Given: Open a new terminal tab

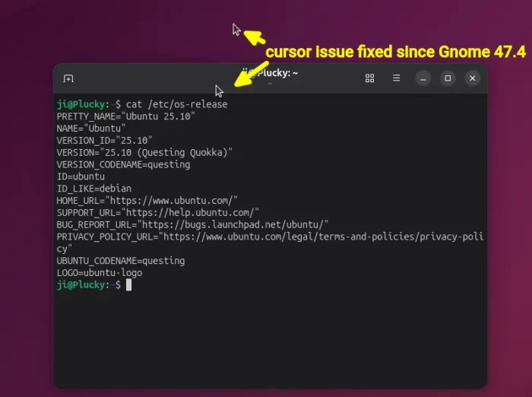Looking at the screenshot, I should [68, 78].
